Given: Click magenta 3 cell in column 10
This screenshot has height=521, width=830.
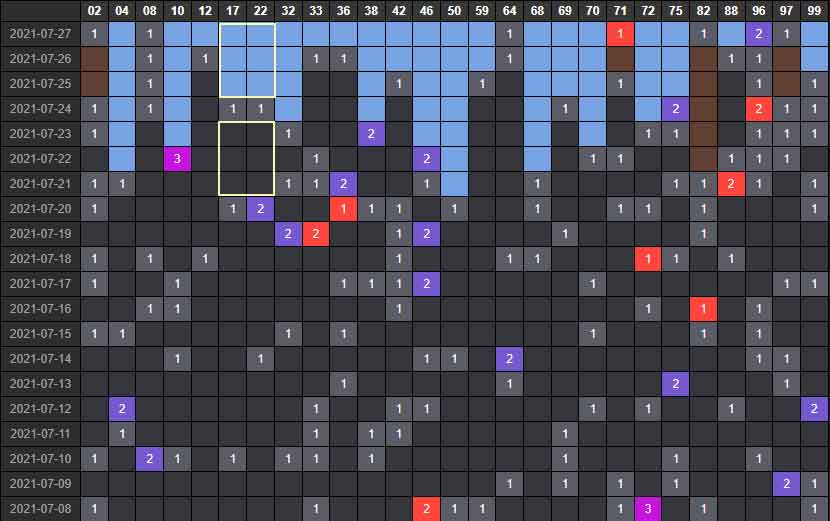Looking at the screenshot, I should click(x=177, y=158).
